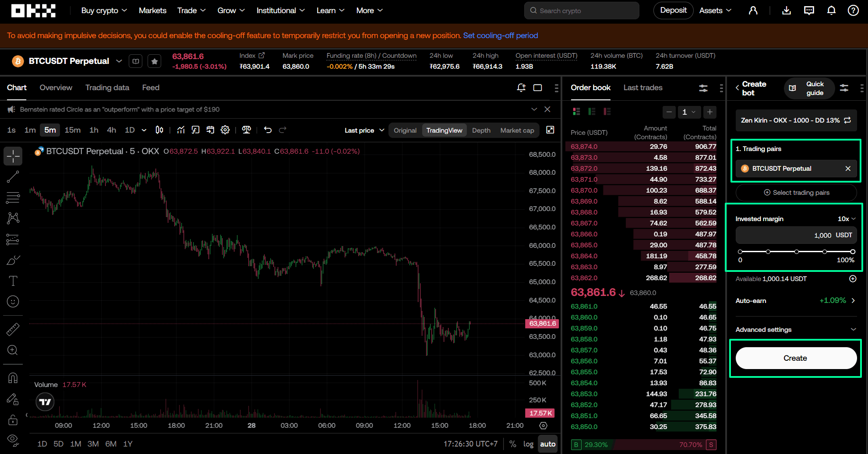Add BTCUSDT Perpetual to favorites star
This screenshot has width=868, height=454.
154,62
